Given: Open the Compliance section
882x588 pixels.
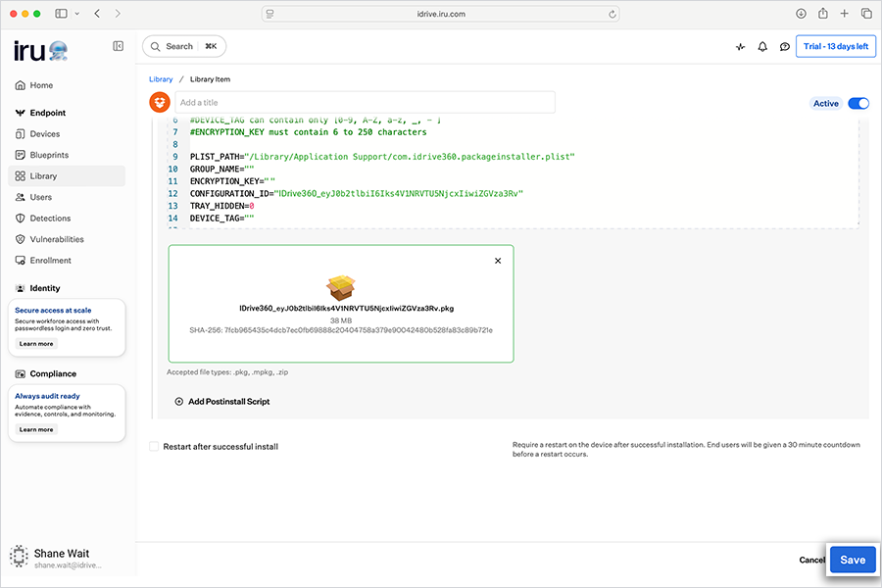Looking at the screenshot, I should pos(53,373).
